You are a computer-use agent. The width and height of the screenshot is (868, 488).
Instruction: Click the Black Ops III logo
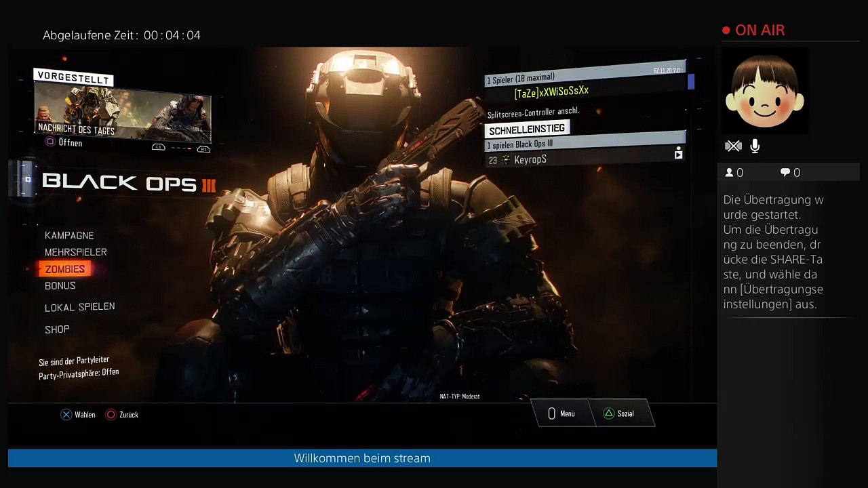click(129, 182)
